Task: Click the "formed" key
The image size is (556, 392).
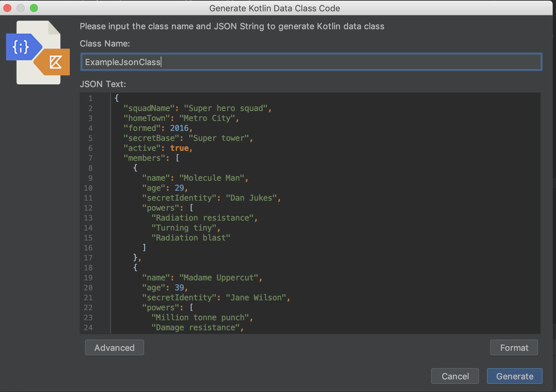Action: tap(142, 128)
